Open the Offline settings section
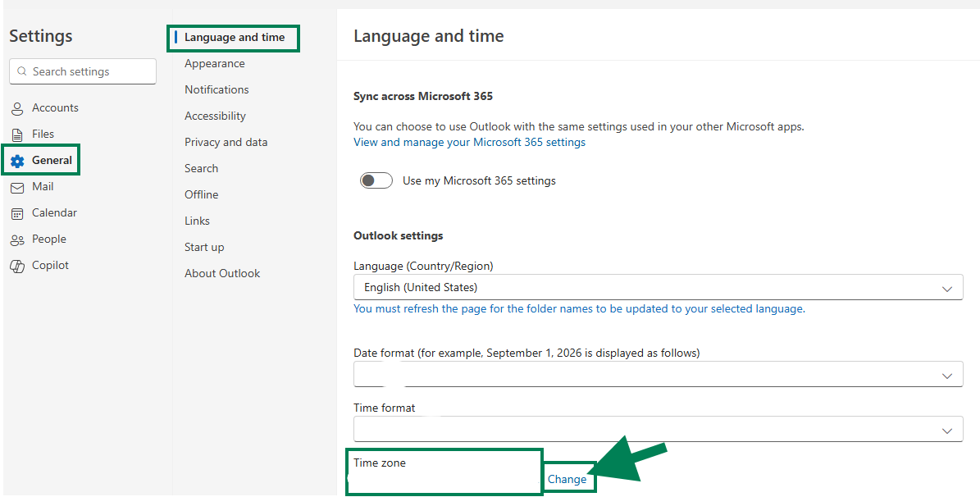 click(x=201, y=195)
